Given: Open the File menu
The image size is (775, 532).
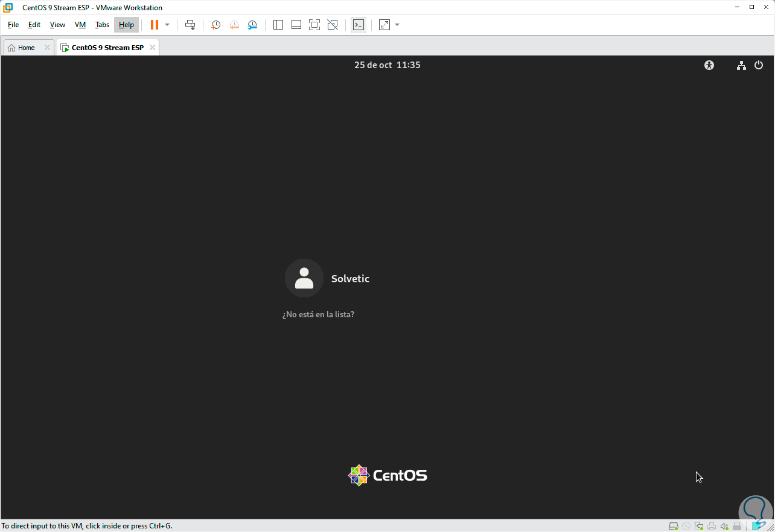Looking at the screenshot, I should click(x=13, y=25).
